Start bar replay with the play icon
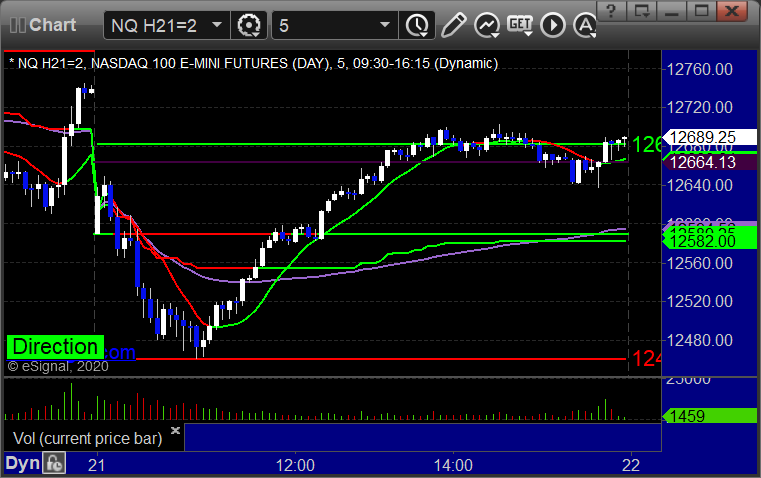This screenshot has width=761, height=478. click(x=553, y=25)
